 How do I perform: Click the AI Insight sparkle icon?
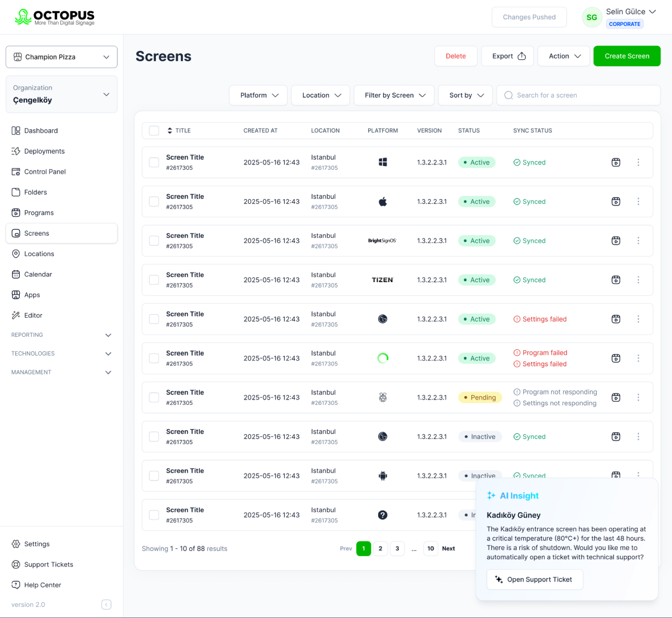coord(491,495)
